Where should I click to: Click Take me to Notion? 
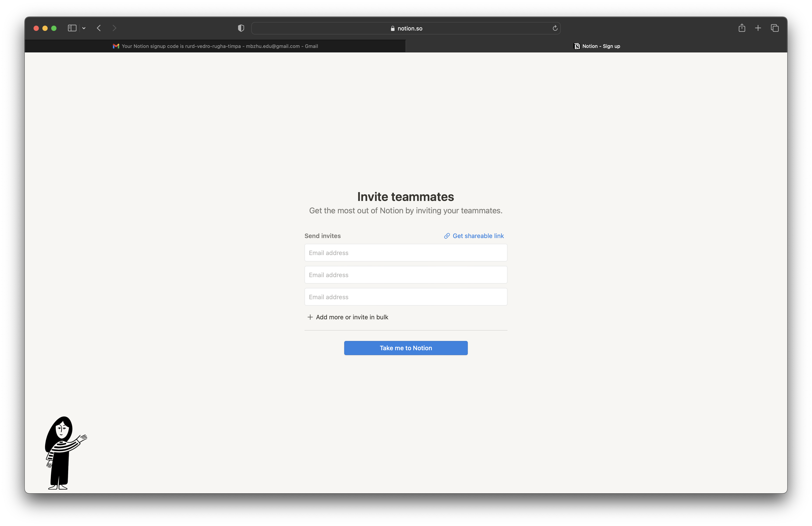[x=406, y=348]
